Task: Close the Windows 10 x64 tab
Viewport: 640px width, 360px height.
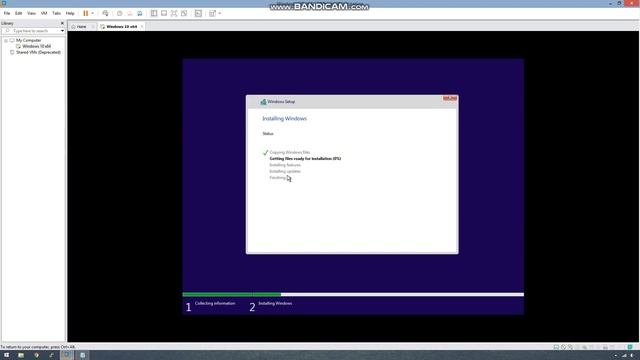Action: [142, 27]
